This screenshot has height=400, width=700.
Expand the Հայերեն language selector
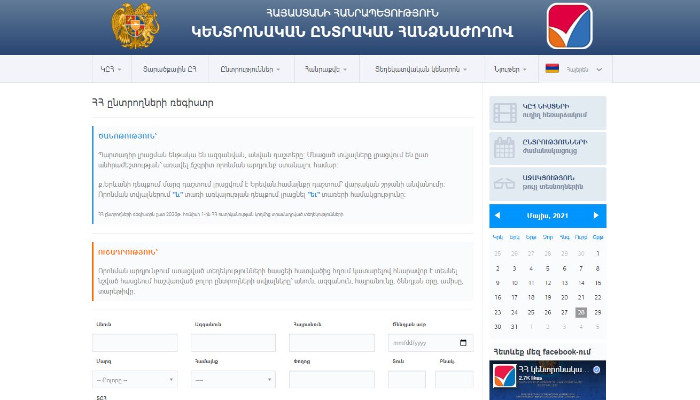click(575, 69)
